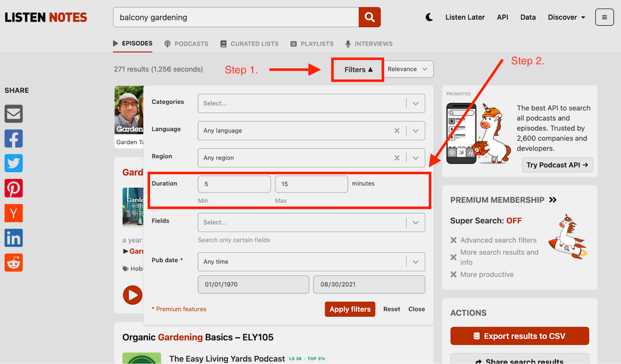Switch to the Interviews tab
The width and height of the screenshot is (621, 364).
(369, 44)
